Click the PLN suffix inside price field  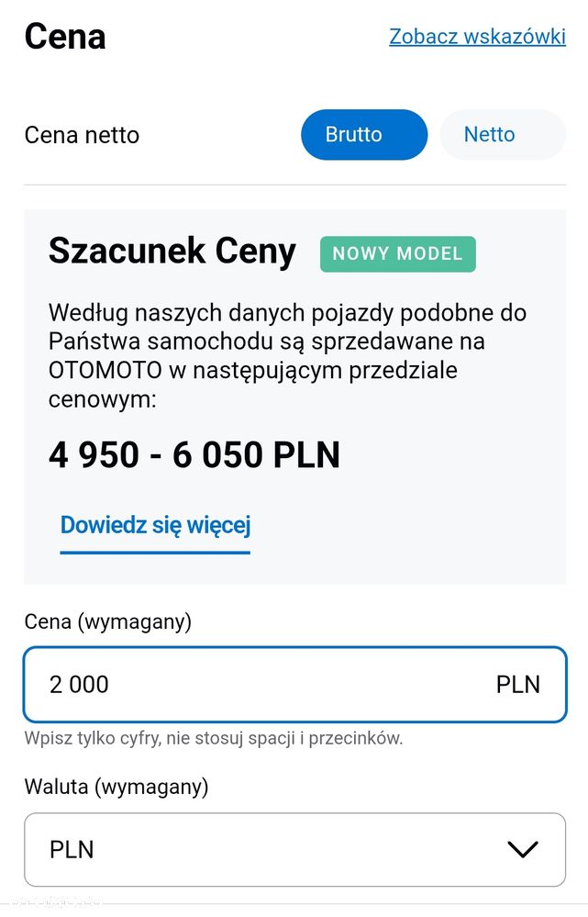pos(518,685)
